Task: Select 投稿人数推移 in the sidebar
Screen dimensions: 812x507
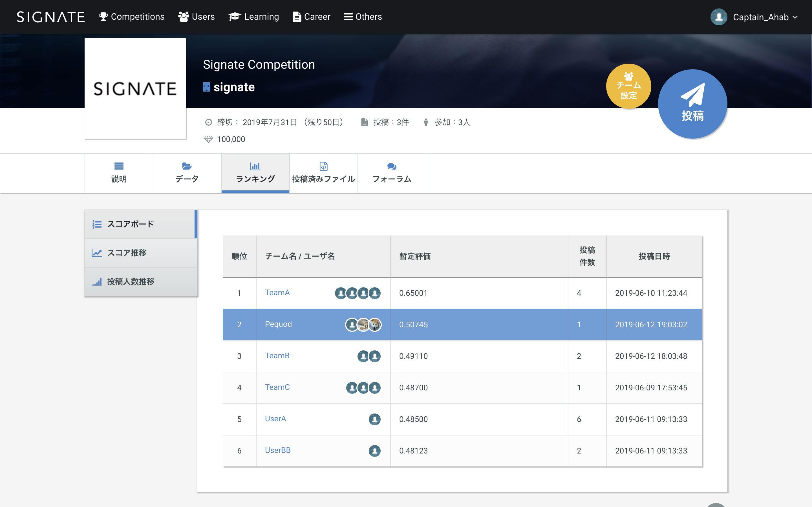Action: (x=131, y=282)
